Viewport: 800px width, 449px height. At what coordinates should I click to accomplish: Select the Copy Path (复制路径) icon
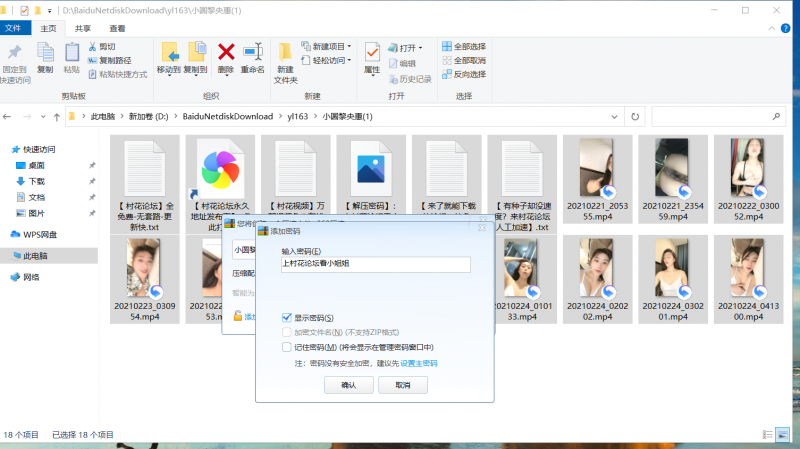(93, 60)
